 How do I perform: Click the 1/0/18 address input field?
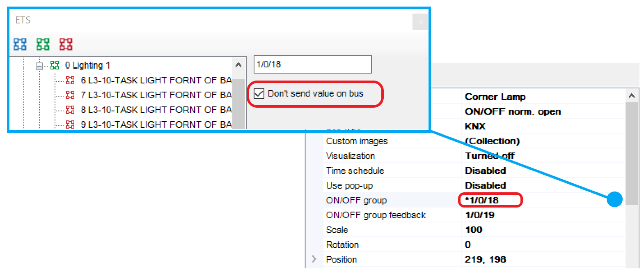point(312,65)
